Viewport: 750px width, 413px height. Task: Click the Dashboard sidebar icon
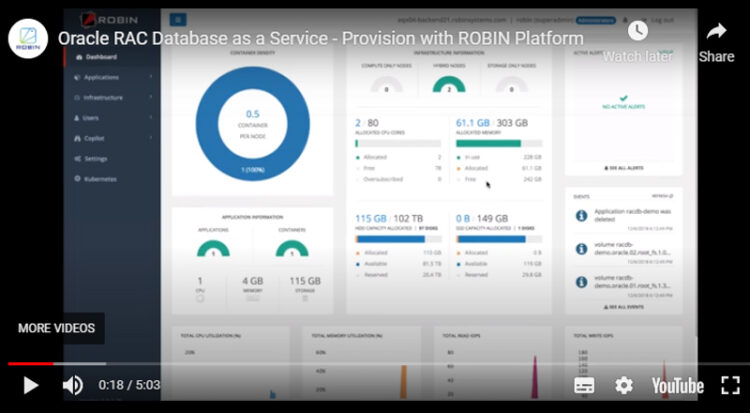[x=79, y=57]
